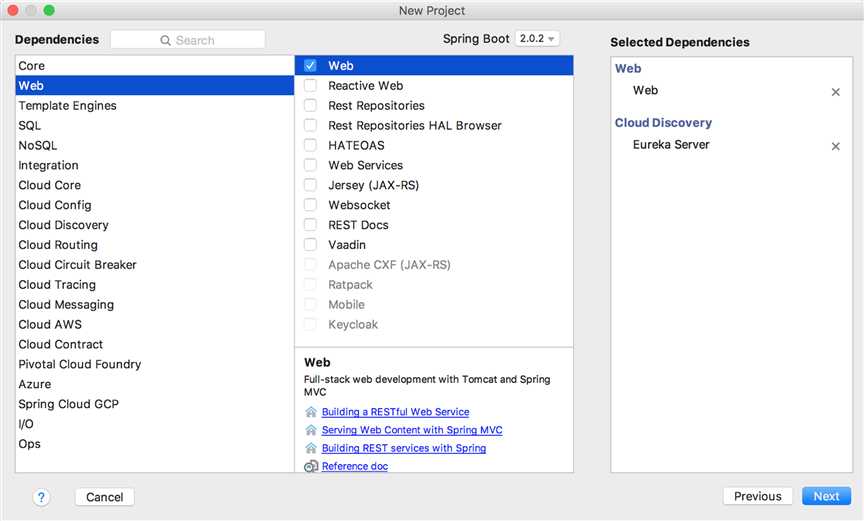Enable the Reactive Web checkbox

(311, 86)
